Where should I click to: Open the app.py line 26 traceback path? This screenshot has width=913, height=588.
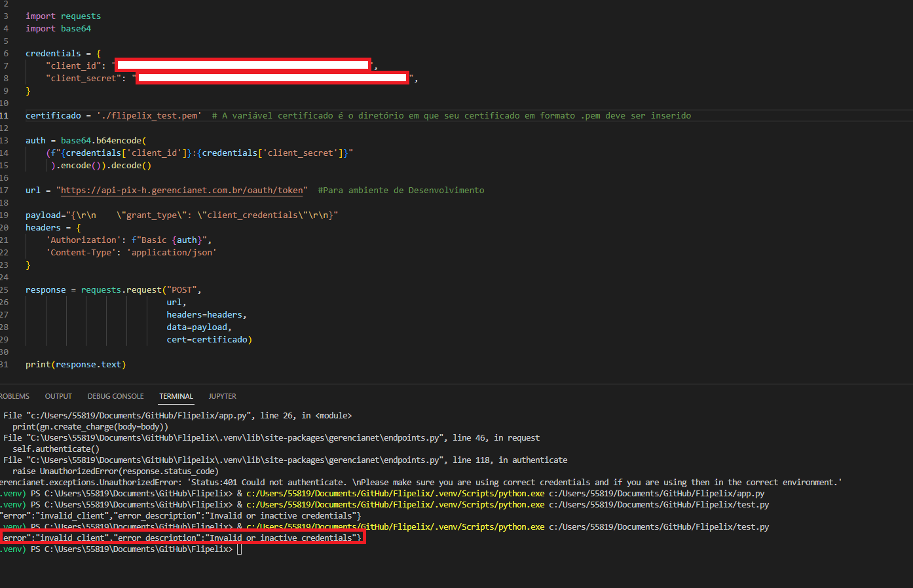(x=177, y=416)
